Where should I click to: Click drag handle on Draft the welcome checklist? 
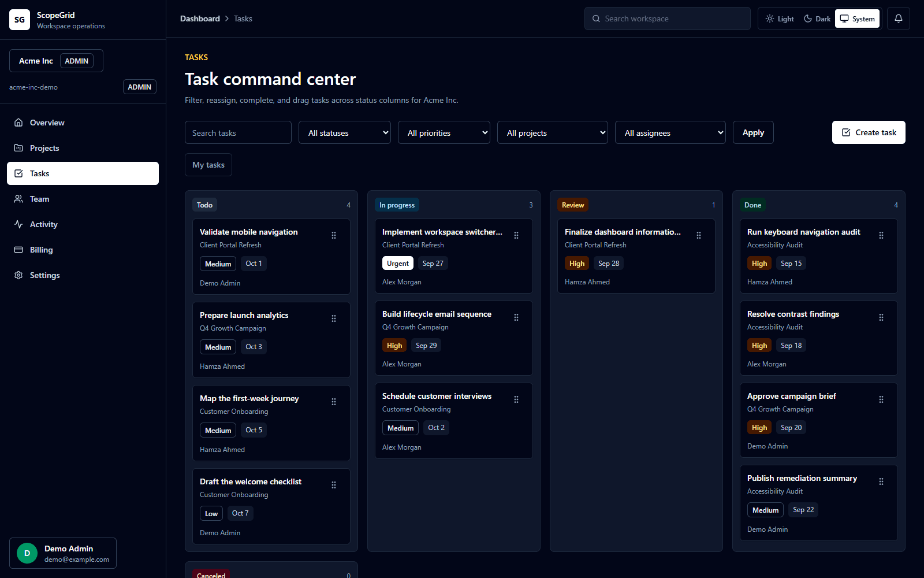click(x=334, y=485)
